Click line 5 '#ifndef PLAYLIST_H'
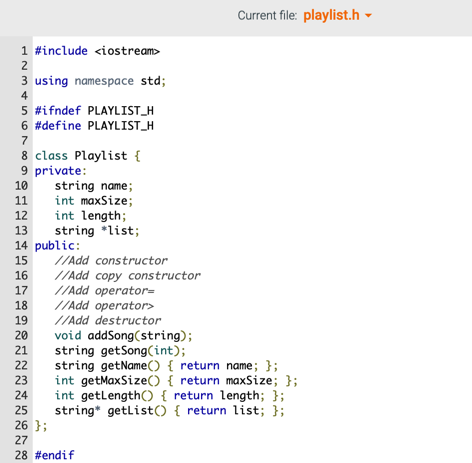Screen dimensions: 472x463 coord(94,111)
